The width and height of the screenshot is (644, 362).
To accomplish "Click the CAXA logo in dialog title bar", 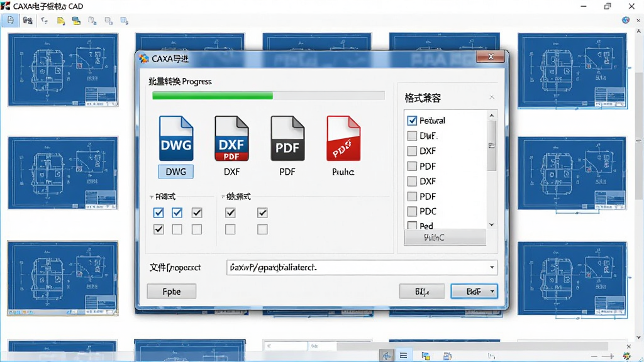I will coord(144,58).
